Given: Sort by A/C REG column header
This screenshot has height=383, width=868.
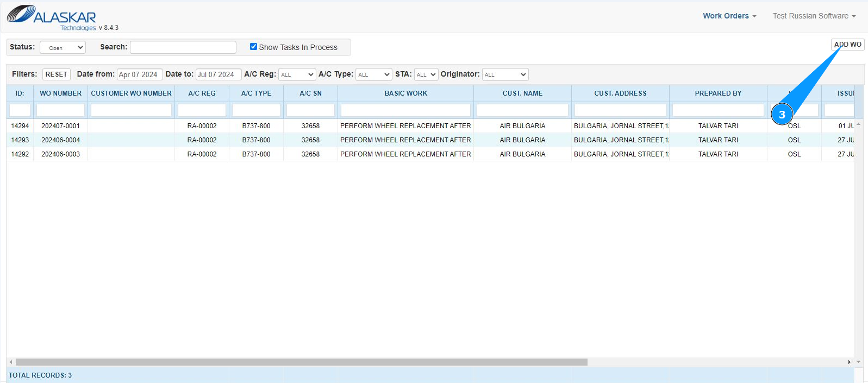Looking at the screenshot, I should coord(202,93).
